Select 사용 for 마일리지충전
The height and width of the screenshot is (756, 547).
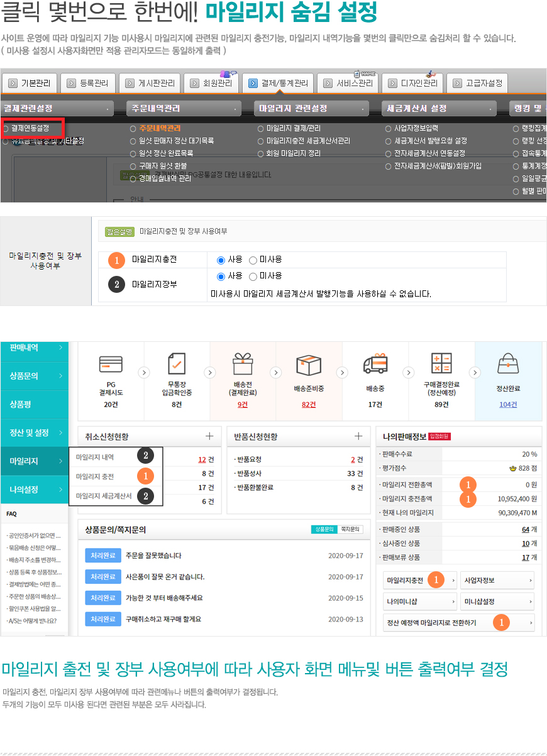point(221,260)
